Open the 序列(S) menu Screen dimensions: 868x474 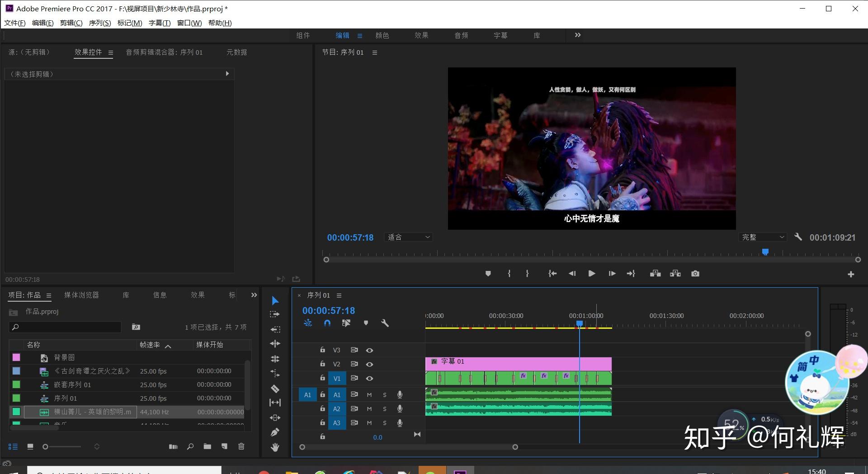point(100,23)
